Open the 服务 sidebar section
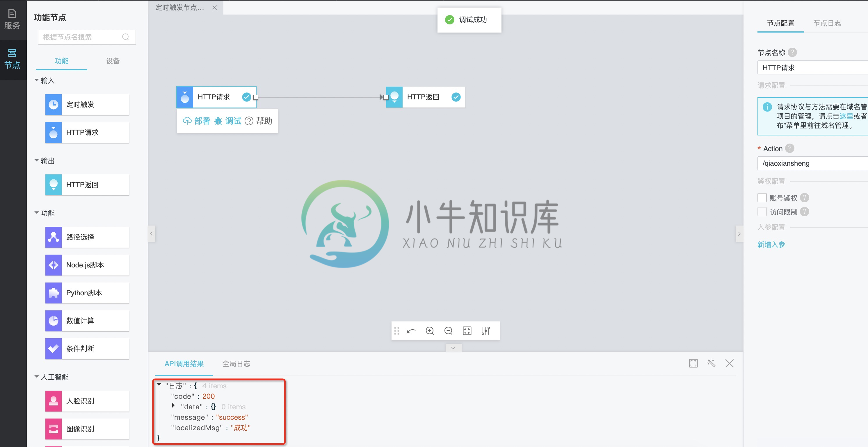The height and width of the screenshot is (447, 868). tap(13, 20)
